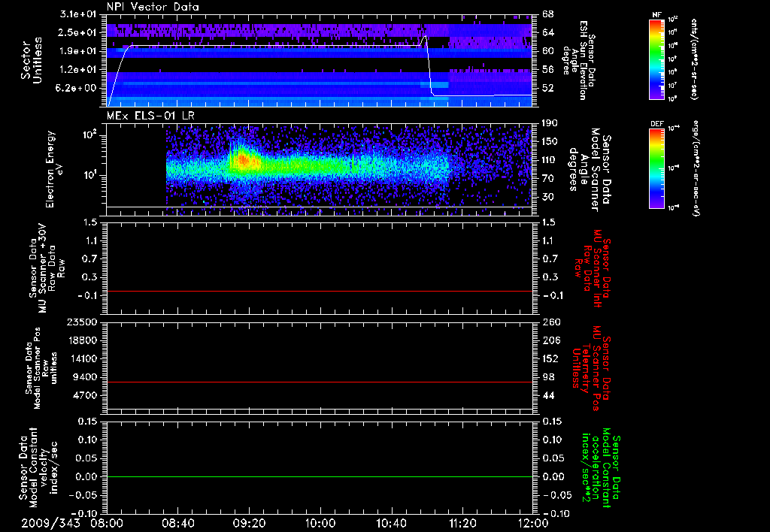This screenshot has height=532, width=770.
Task: Click the "DEF" label above the color bar
Action: click(657, 124)
